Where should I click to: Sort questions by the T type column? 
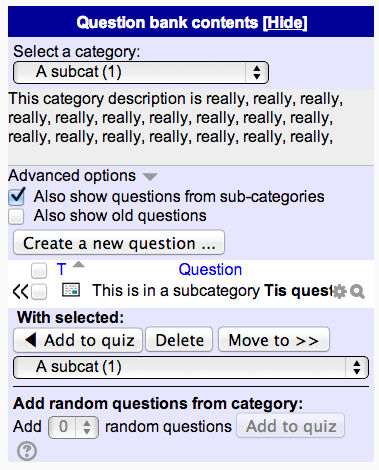[61, 269]
